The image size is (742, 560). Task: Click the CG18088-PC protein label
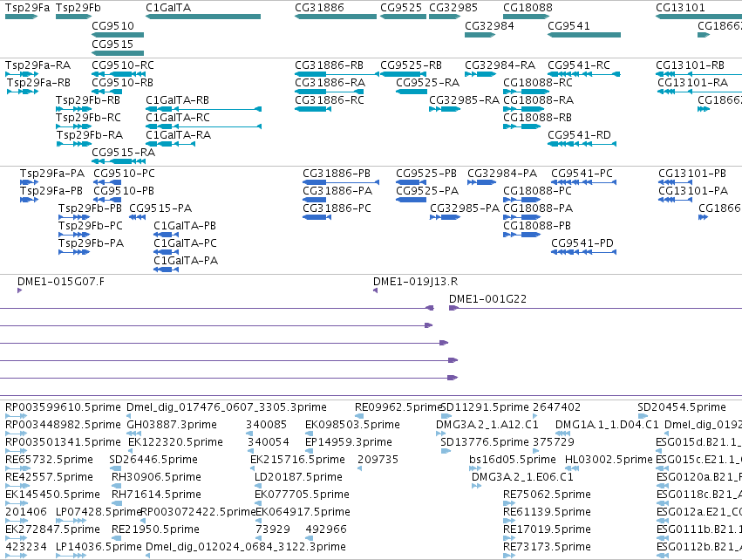tap(538, 191)
